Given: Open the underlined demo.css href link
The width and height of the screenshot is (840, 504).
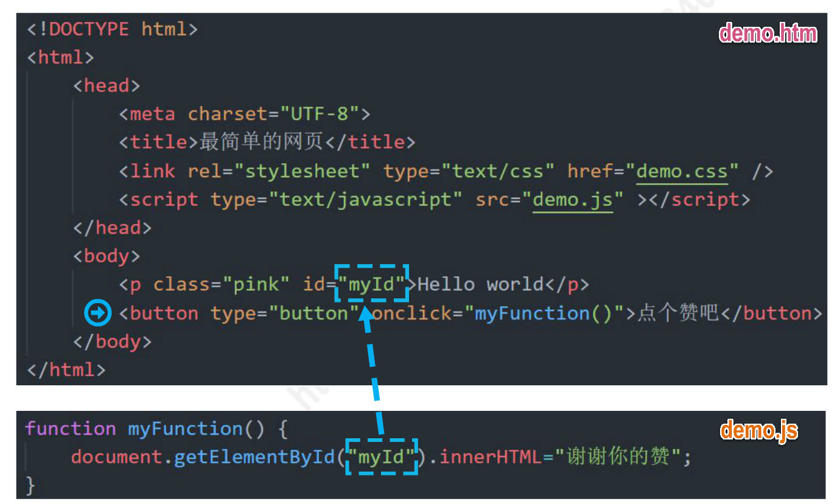Looking at the screenshot, I should click(x=682, y=171).
